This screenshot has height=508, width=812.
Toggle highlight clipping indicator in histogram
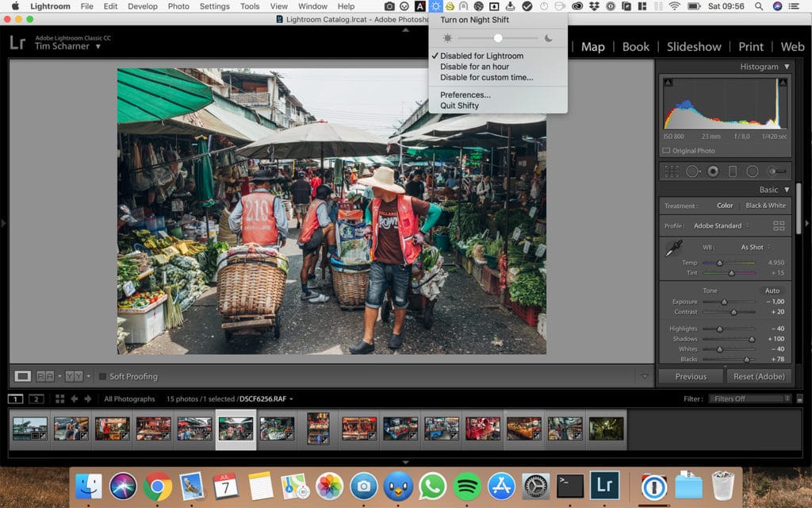click(783, 83)
